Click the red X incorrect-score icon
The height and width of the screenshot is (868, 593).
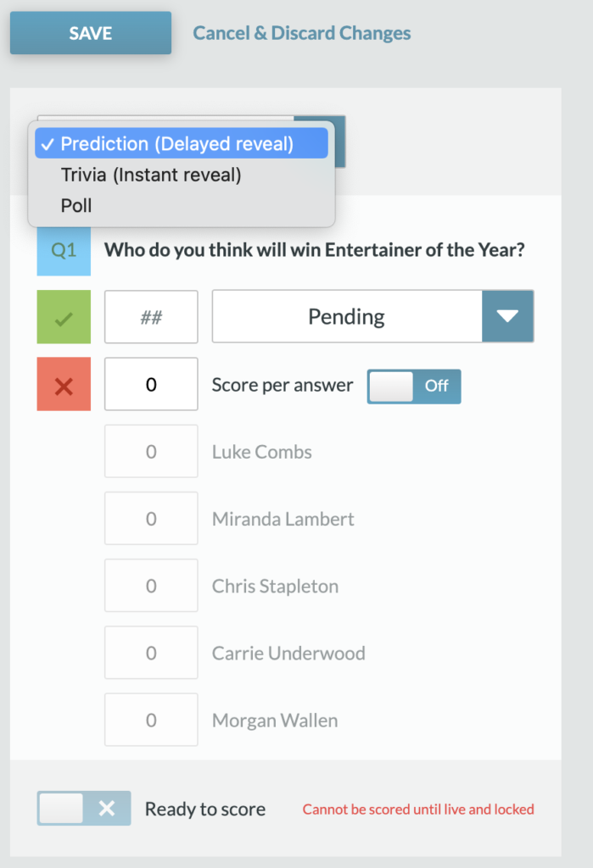(x=64, y=384)
